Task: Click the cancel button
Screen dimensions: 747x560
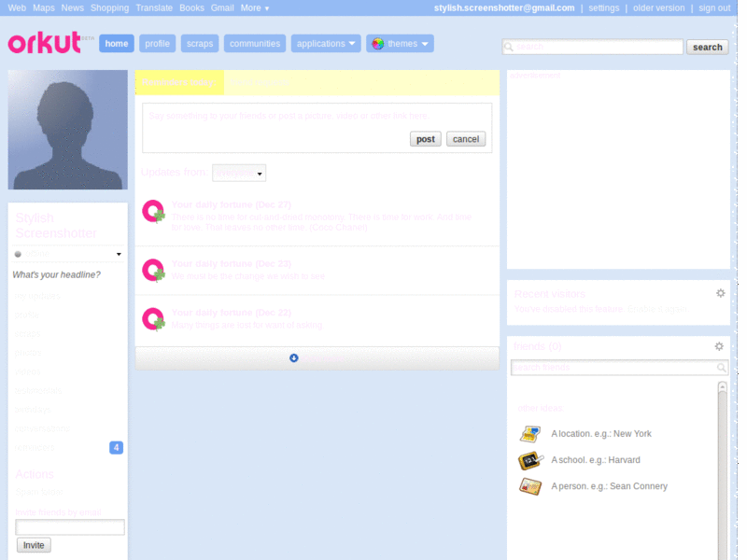Action: pos(466,139)
